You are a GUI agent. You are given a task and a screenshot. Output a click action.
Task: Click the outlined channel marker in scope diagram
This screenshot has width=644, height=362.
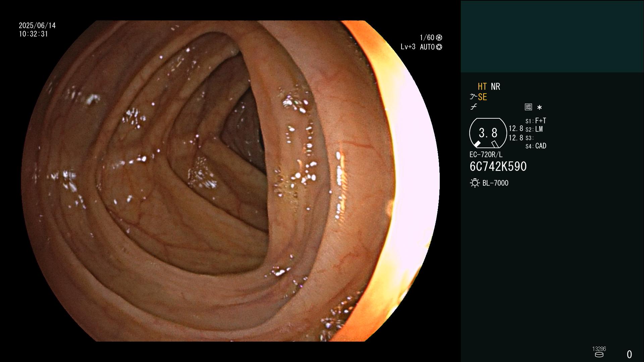[x=495, y=144]
